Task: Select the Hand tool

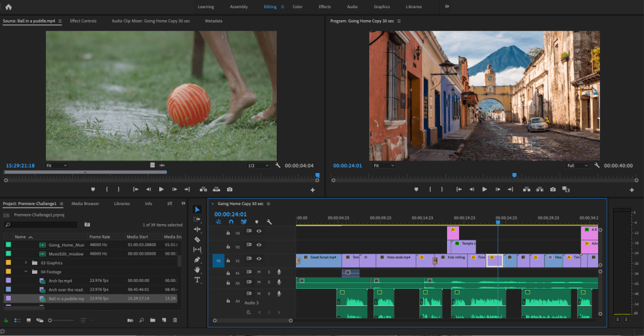Action: [x=197, y=269]
